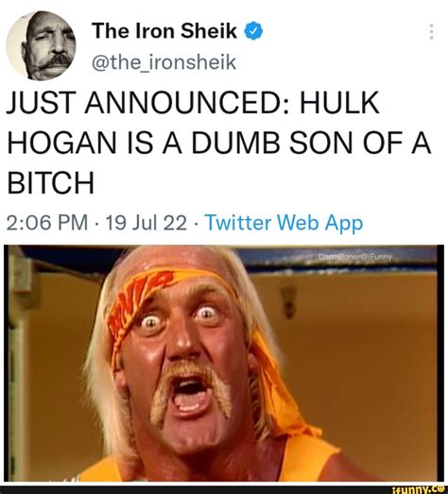
Task: Open the Twitter Web App source link
Action: pyautogui.click(x=284, y=223)
